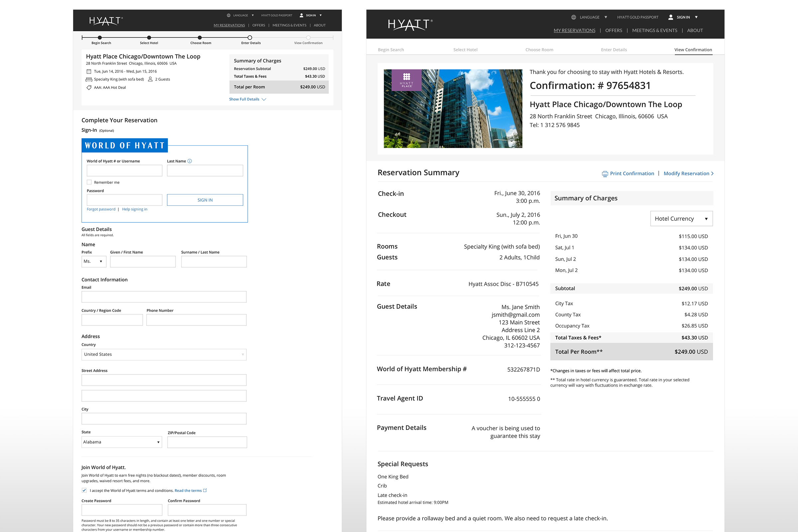Click Modify Reservation link
798x532 pixels.
pos(688,174)
